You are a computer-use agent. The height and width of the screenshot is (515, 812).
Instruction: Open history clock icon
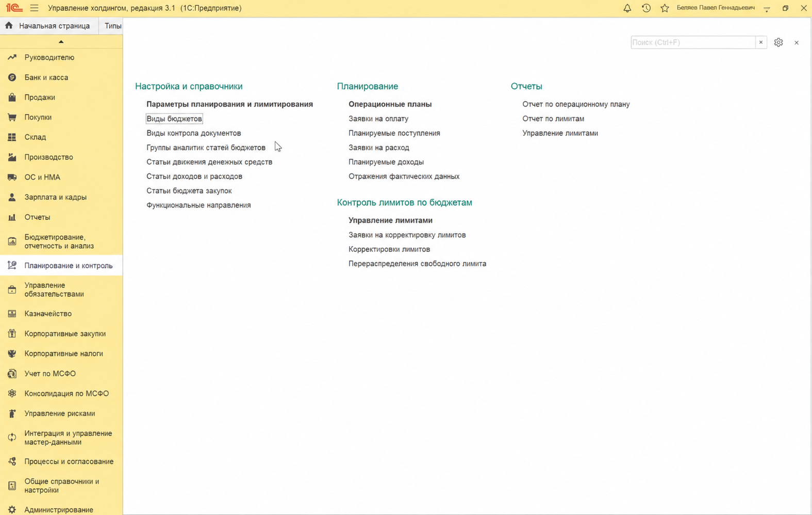point(646,8)
